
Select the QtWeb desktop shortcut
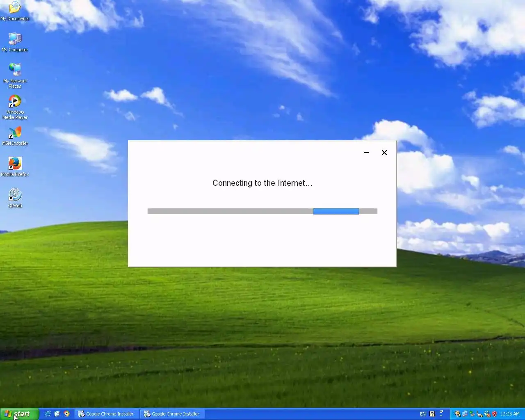[x=15, y=198]
